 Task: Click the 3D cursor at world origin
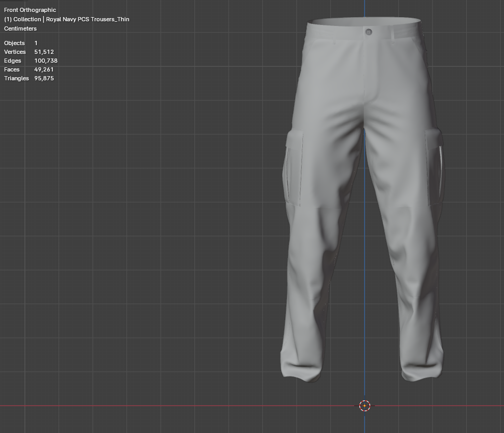coord(365,406)
